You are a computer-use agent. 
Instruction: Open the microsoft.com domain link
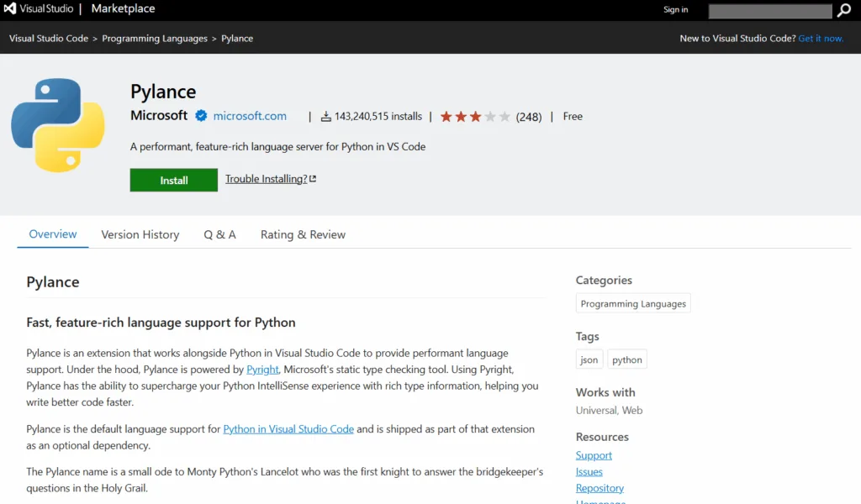(x=250, y=116)
